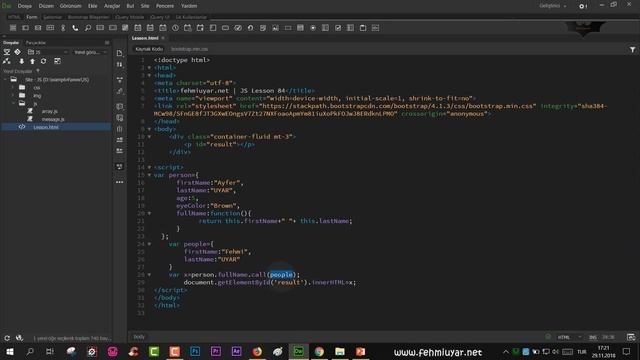640x360 pixels.
Task: Close the Lesson.html document tab
Action: click(163, 38)
